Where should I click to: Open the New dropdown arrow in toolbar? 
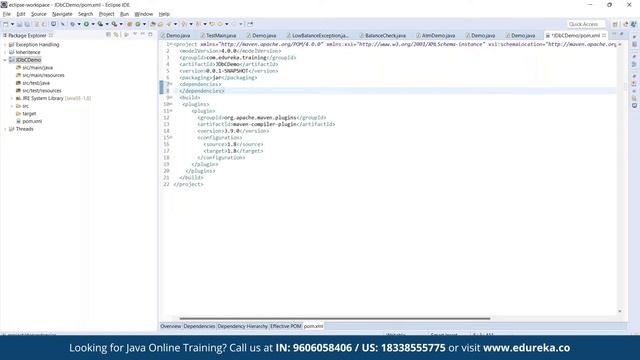[12, 24]
